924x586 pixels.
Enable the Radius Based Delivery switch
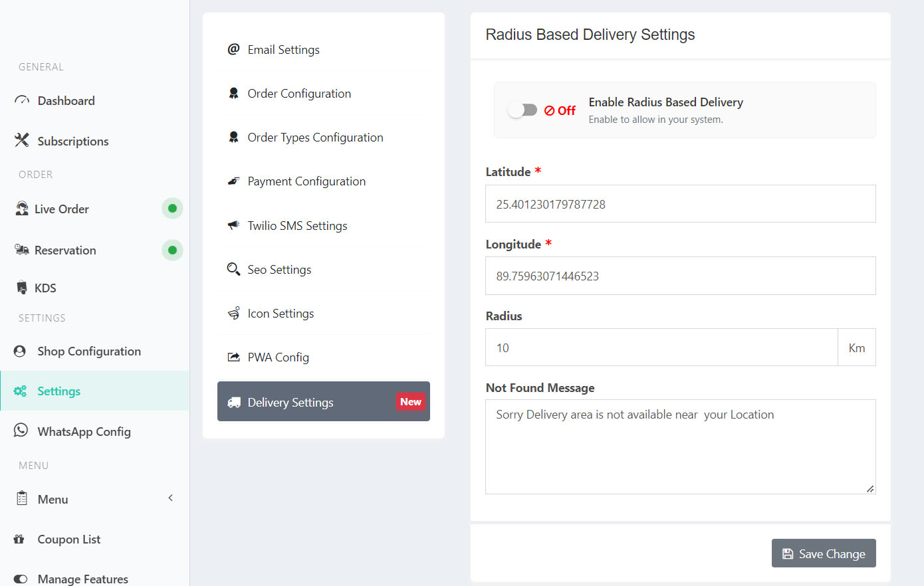coord(522,110)
